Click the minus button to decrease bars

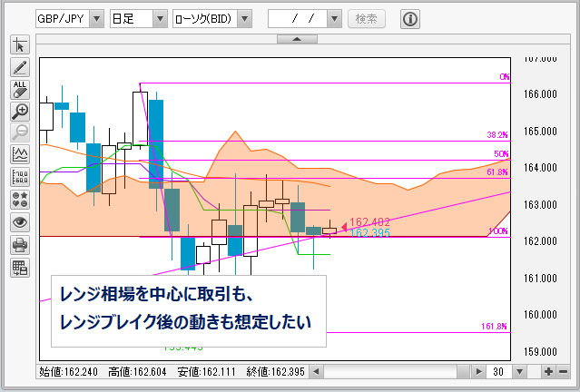pos(564,371)
